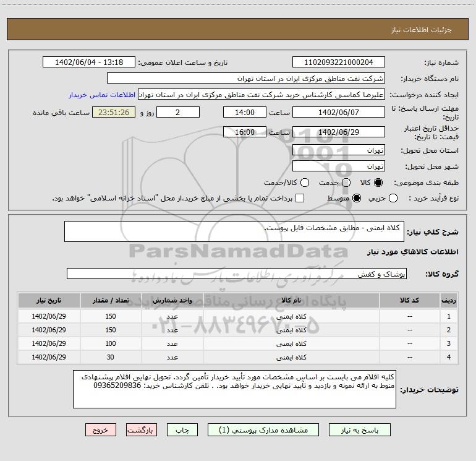Image resolution: width=476 pixels, height=461 pixels.
Task: Click the تاریخ نیاز column header
Action: click(49, 301)
